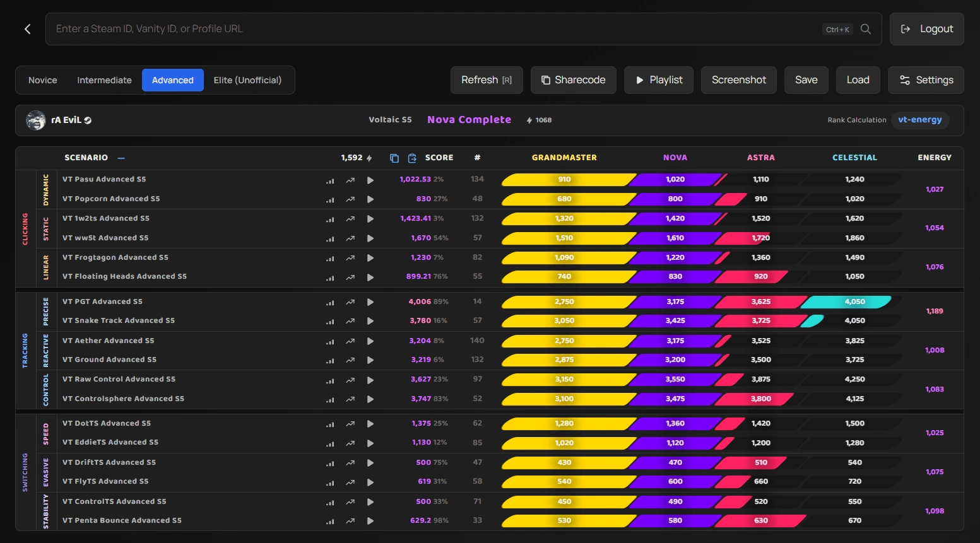This screenshot has height=543, width=980.
Task: Play the VT Penta Bounce Advanced S5 scenario
Action: 370,521
